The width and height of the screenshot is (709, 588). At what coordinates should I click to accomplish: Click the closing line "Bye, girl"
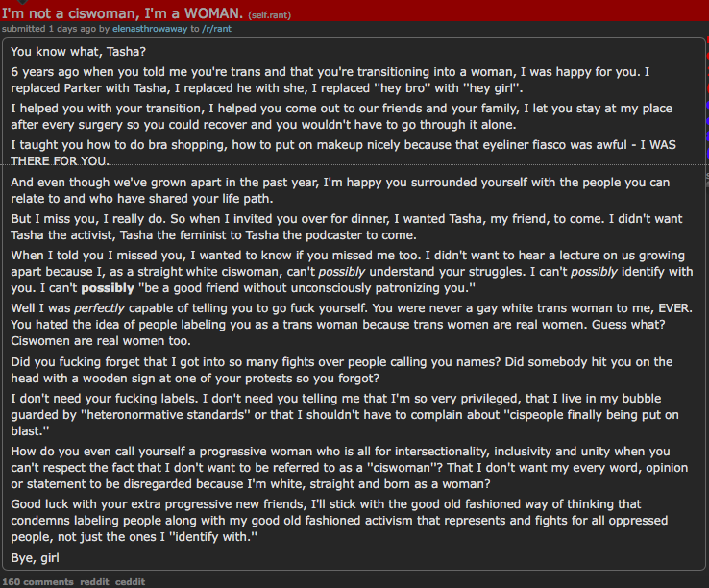(x=35, y=557)
